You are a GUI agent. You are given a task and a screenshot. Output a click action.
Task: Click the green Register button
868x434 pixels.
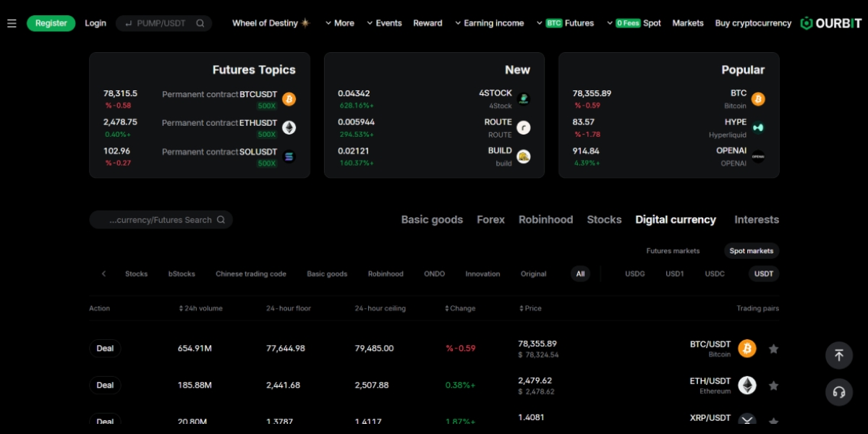pyautogui.click(x=51, y=23)
